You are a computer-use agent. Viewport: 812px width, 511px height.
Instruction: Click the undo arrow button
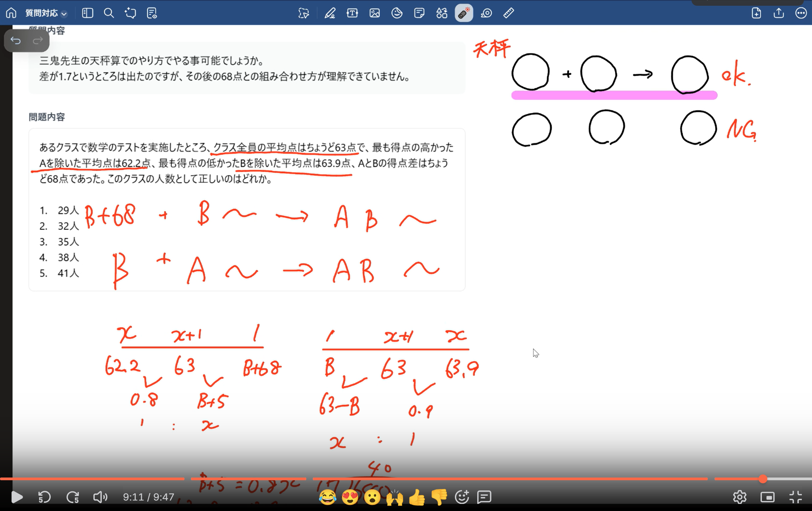pyautogui.click(x=16, y=41)
